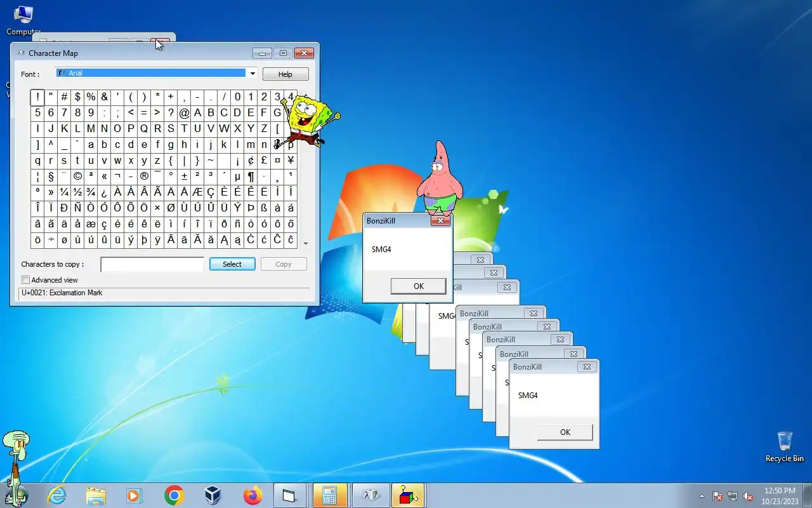Viewport: 812px width, 508px height.
Task: Show hidden system tray icons
Action: tap(702, 496)
